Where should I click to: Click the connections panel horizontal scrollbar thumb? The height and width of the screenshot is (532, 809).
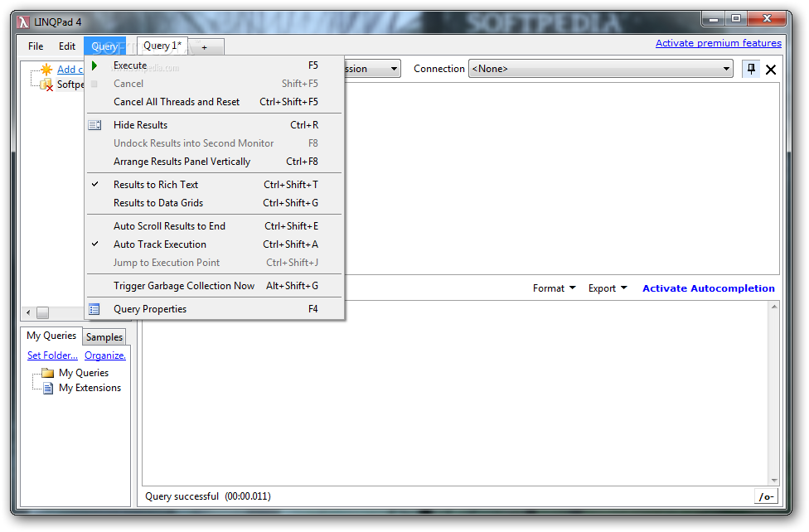(x=43, y=312)
